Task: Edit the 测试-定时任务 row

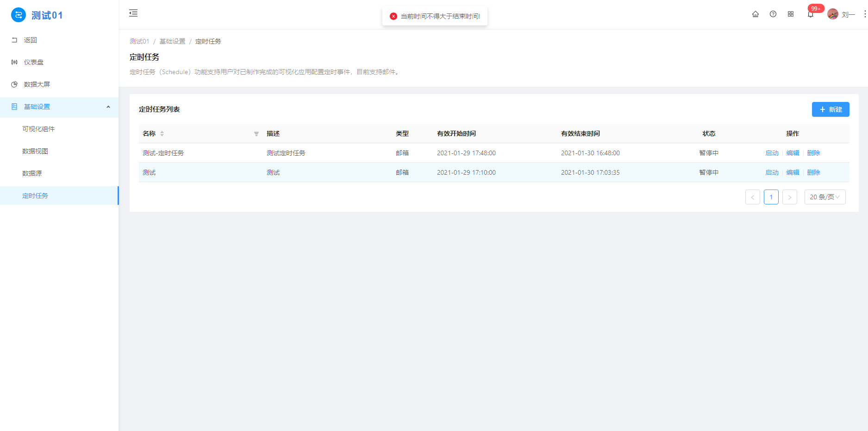Action: [793, 153]
